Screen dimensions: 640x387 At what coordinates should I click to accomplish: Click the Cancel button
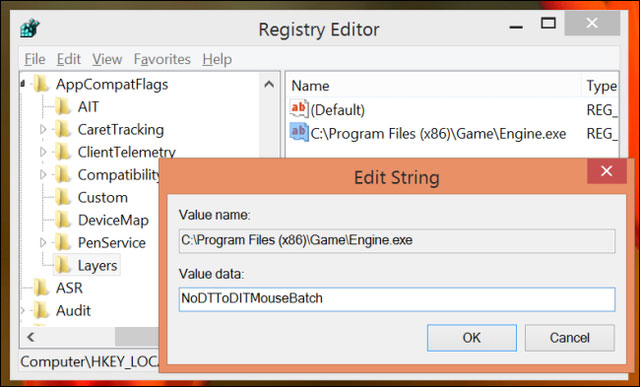pos(569,338)
